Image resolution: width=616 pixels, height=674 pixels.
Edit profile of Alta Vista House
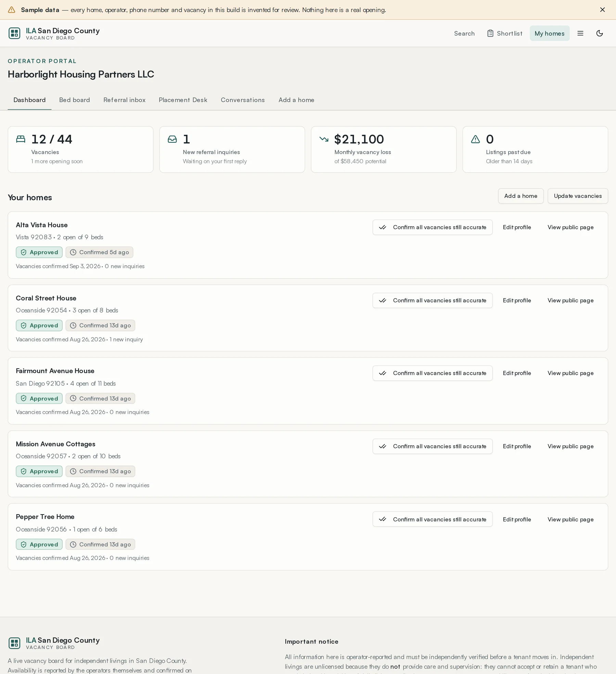click(517, 227)
